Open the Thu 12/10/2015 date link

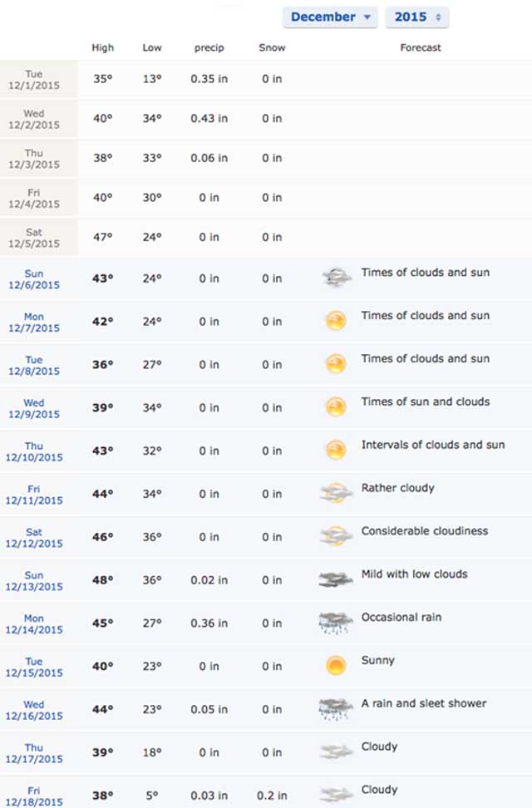34,451
